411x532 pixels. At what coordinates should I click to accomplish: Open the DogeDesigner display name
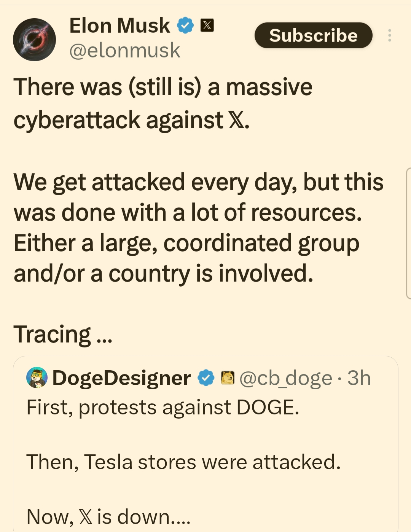[x=121, y=378]
